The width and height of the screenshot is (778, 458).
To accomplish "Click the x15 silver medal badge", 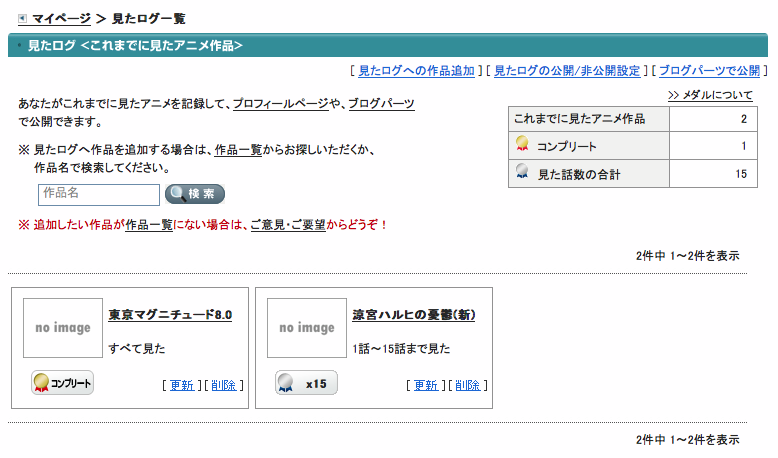I will [306, 383].
